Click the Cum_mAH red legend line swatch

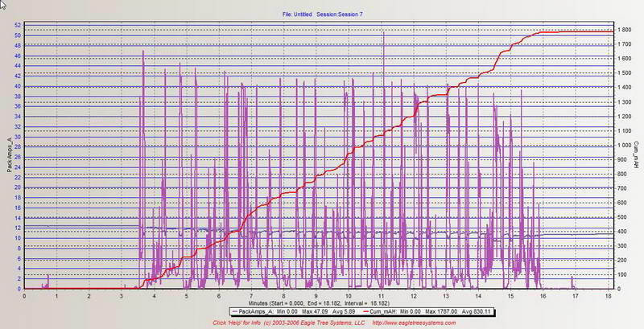(x=366, y=311)
